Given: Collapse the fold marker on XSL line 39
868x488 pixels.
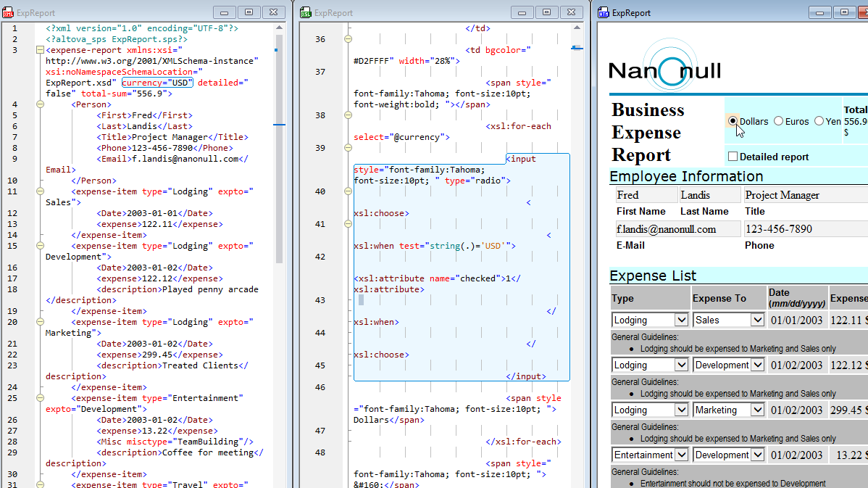Looking at the screenshot, I should (348, 148).
